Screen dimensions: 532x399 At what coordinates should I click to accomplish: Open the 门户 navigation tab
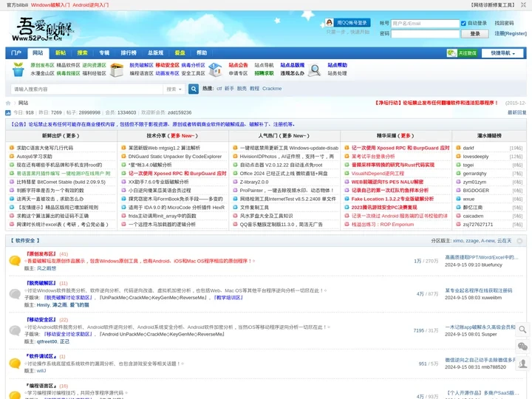(x=16, y=53)
